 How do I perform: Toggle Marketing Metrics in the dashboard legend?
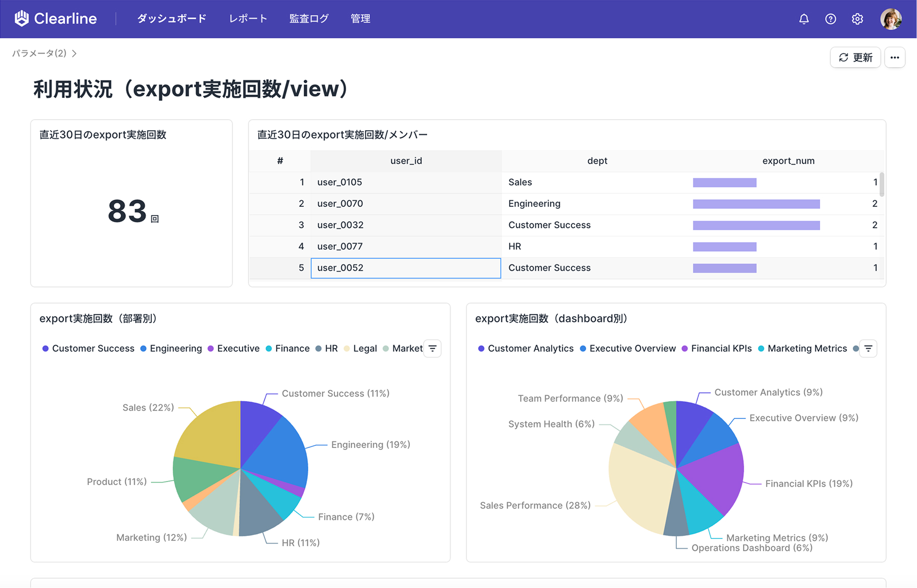[x=803, y=349]
